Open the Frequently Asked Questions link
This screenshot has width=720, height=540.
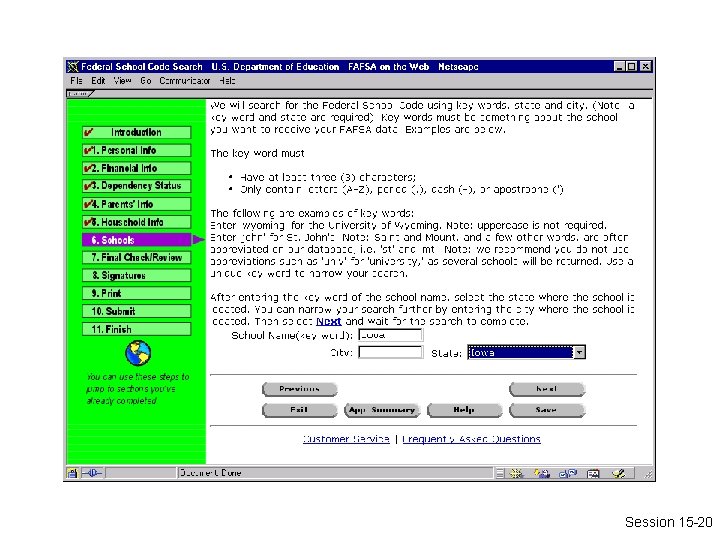[472, 439]
